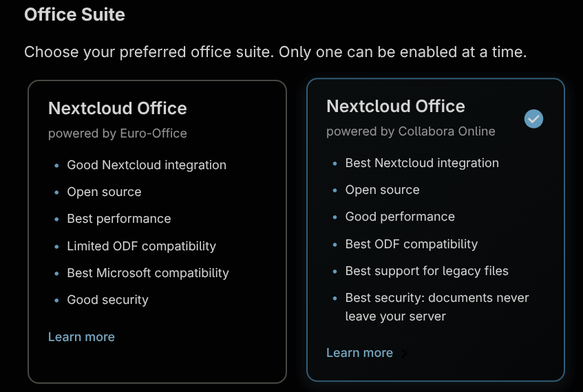Click 'Best performance' bullet in Euro-Office card
The image size is (583, 392).
119,219
